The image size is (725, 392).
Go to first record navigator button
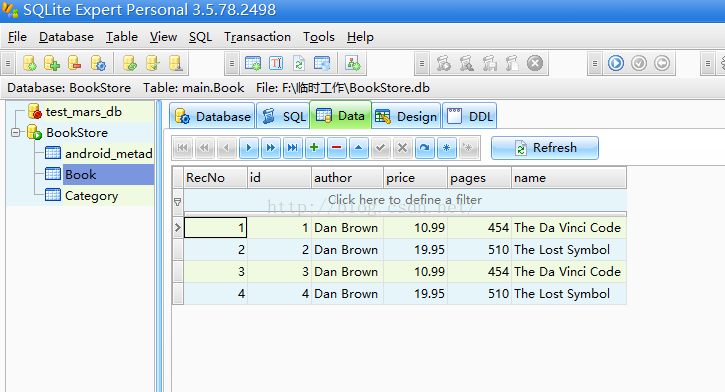pos(183,148)
